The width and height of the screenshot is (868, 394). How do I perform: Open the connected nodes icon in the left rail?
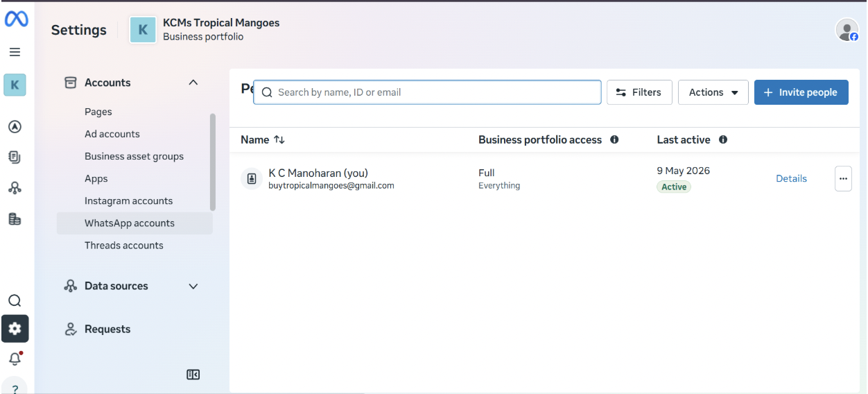click(15, 188)
